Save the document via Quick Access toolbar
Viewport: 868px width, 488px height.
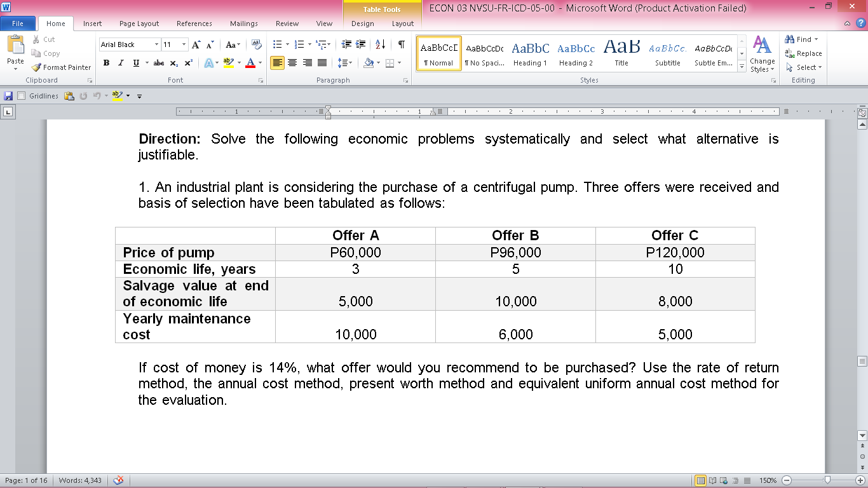(x=8, y=95)
